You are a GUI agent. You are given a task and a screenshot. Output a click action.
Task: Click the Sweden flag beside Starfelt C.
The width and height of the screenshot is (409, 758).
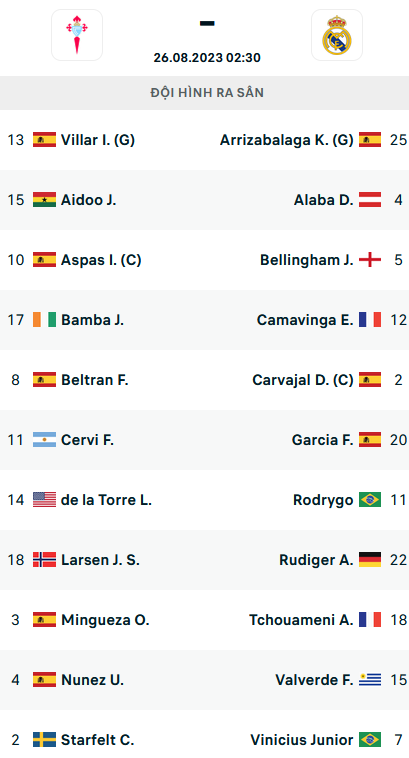[x=44, y=739]
